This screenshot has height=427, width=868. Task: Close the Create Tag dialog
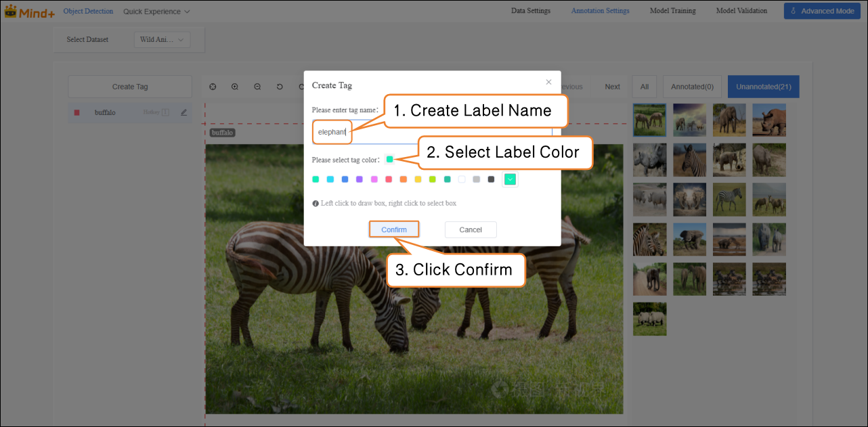(x=548, y=82)
